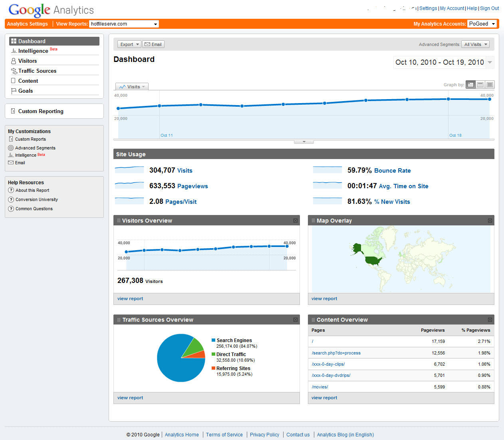
Task: Click the Google Analytics logo
Action: pos(51,10)
